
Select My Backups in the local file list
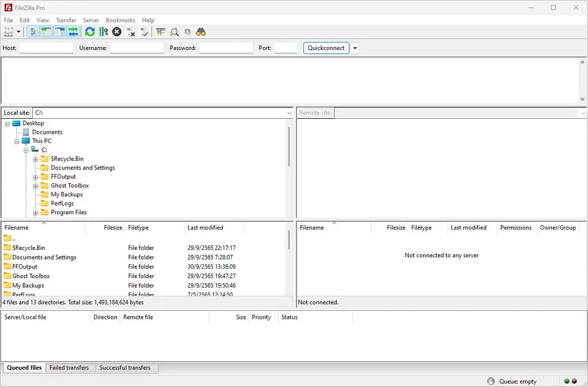coord(144,285)
